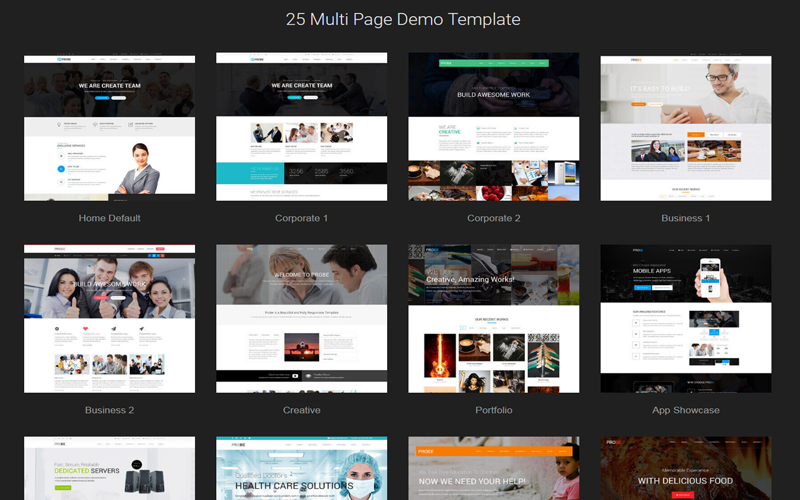This screenshot has height=500, width=800.
Task: Click the 'Corporate 1' caption
Action: tap(302, 218)
